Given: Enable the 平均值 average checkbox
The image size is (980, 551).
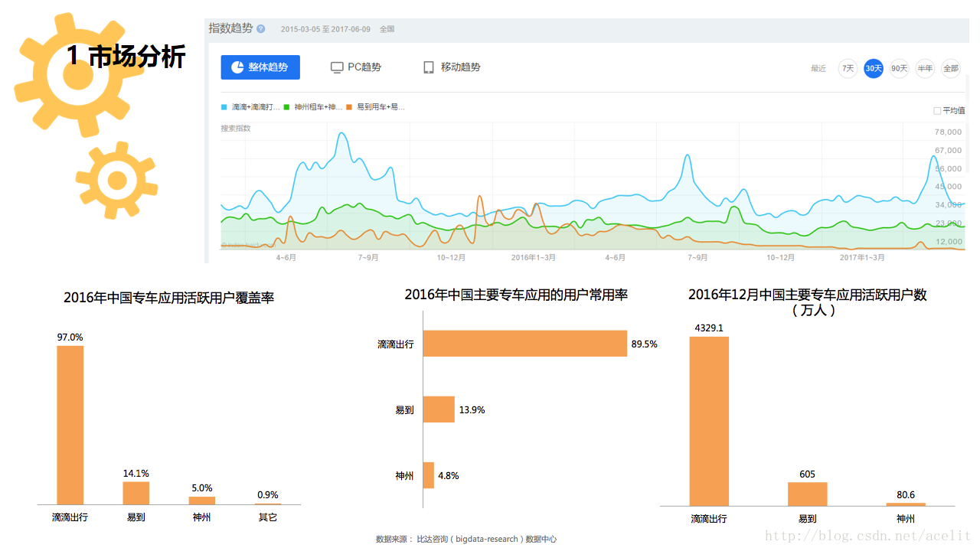Looking at the screenshot, I should [937, 111].
